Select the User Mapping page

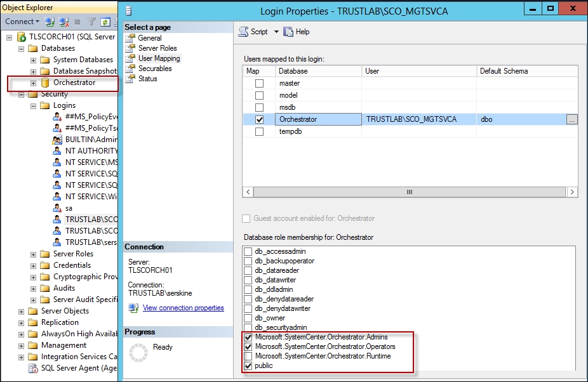point(159,58)
